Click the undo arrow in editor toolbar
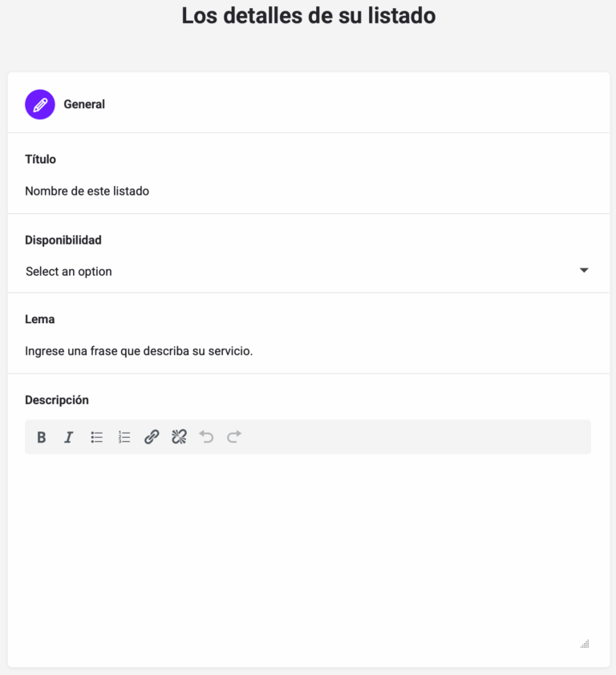Screen dimensions: 616x675 click(x=207, y=438)
